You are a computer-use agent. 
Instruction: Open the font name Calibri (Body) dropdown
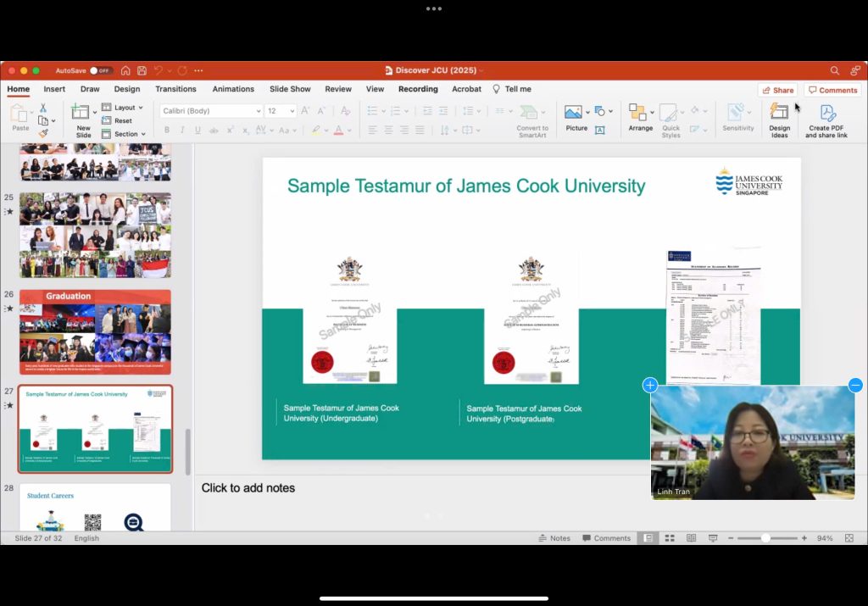click(259, 111)
